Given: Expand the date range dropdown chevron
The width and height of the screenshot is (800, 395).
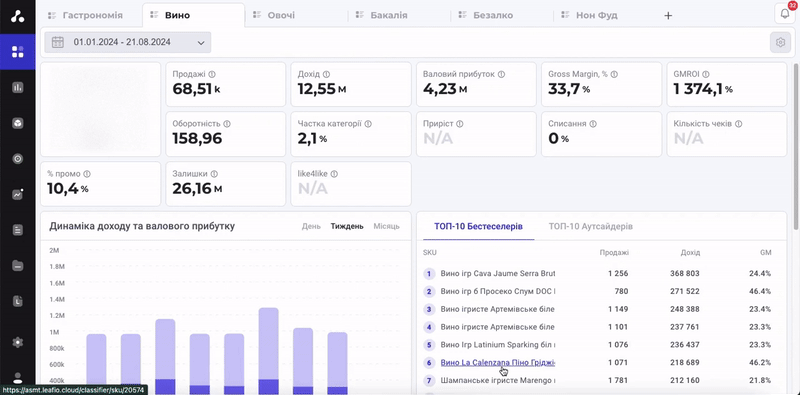Looking at the screenshot, I should [201, 43].
